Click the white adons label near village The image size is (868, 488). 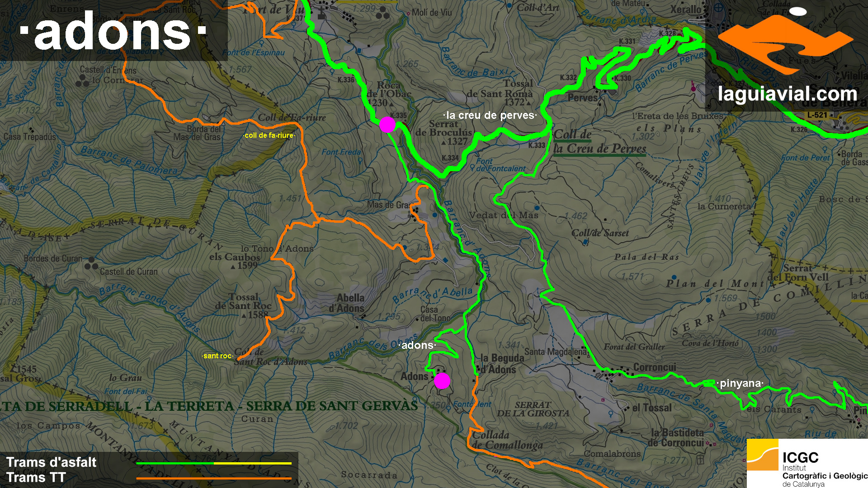click(417, 345)
